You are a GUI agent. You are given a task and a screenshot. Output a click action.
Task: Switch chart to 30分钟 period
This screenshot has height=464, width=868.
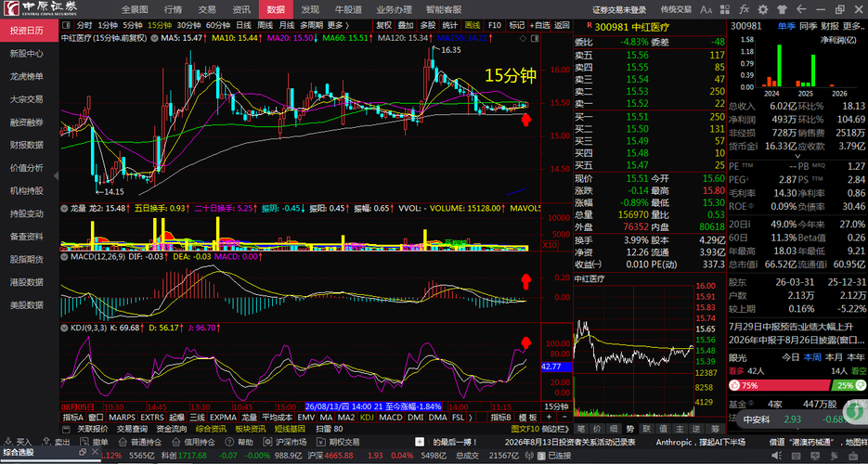click(188, 25)
